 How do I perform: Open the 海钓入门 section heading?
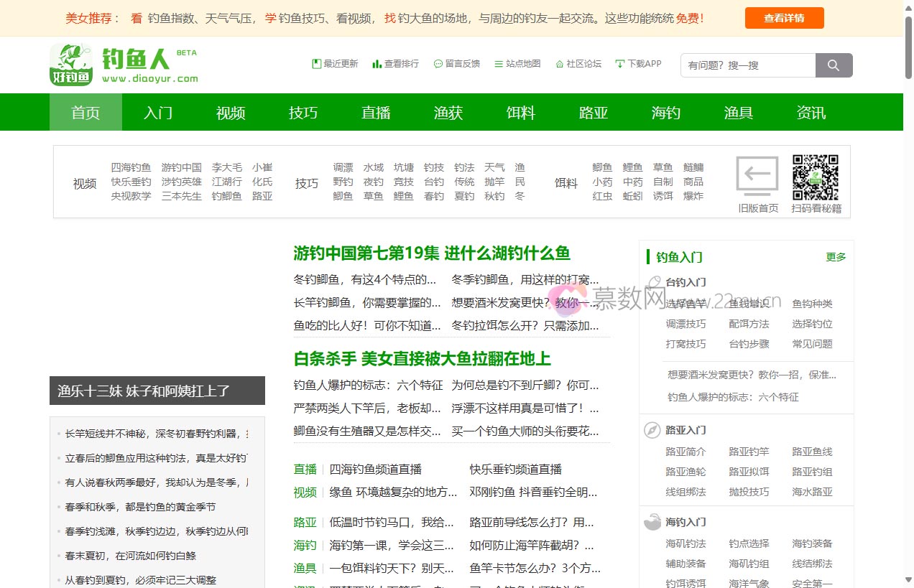(685, 522)
